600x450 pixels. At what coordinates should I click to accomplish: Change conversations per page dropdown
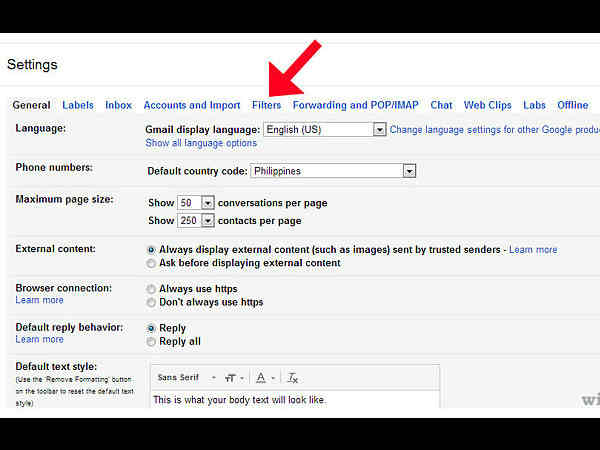point(196,202)
